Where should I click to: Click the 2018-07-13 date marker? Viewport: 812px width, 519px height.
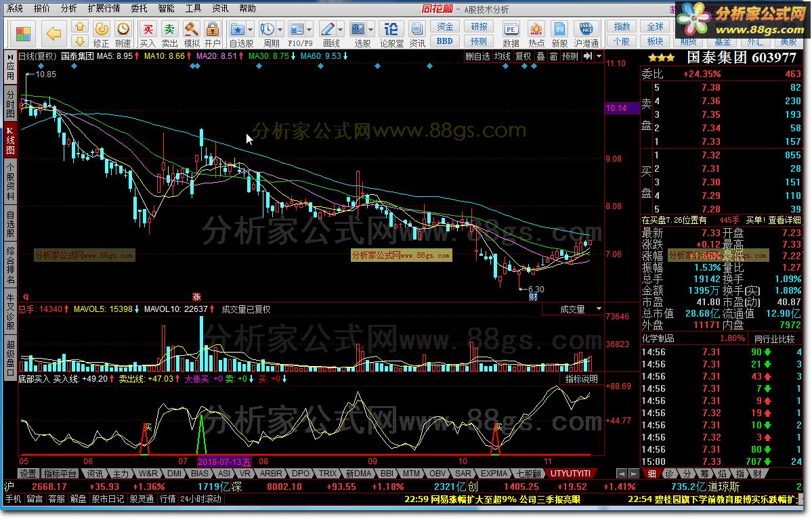[x=224, y=461]
